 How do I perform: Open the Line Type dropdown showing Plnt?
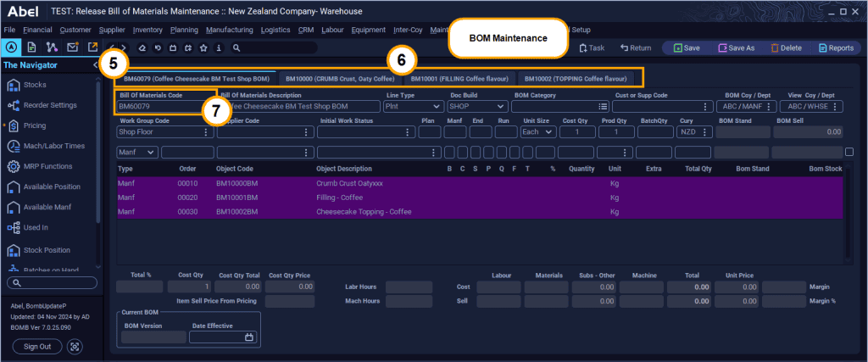[x=414, y=107]
